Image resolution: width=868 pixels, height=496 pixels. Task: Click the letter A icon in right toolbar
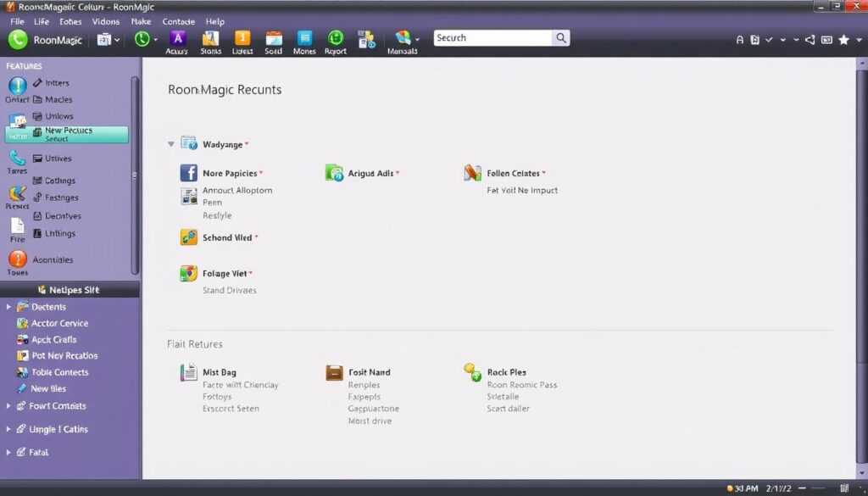(x=739, y=40)
